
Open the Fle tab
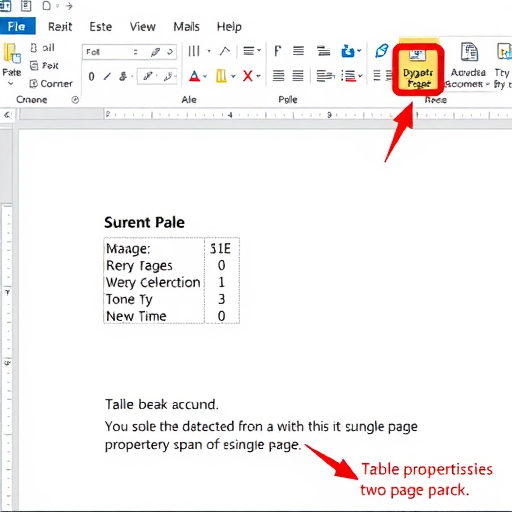[x=17, y=26]
